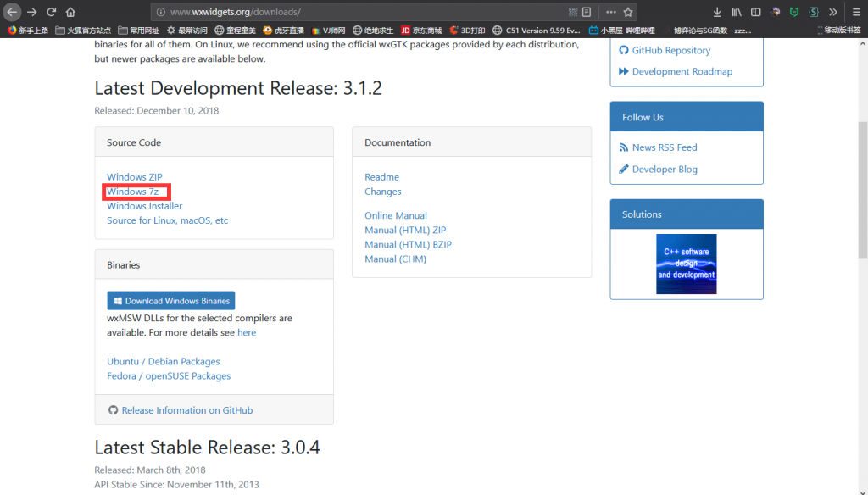Open Release Information on GitHub

click(x=187, y=409)
